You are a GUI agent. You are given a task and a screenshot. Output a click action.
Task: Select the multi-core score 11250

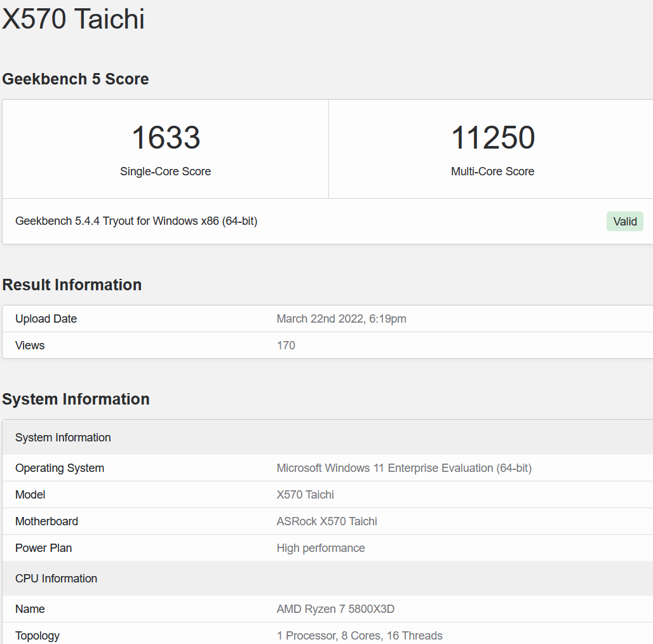coord(493,137)
